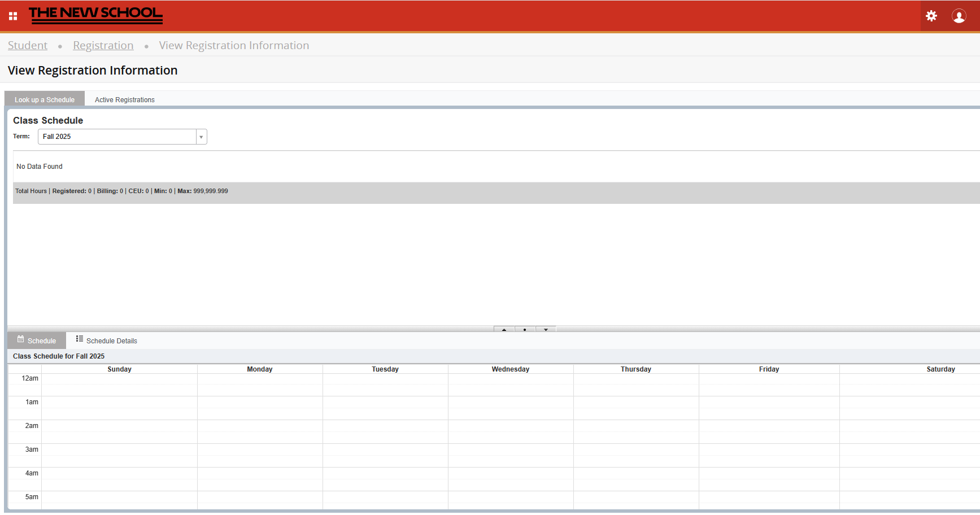Click the Monday column header
Image resolution: width=980 pixels, height=515 pixels.
pos(259,369)
